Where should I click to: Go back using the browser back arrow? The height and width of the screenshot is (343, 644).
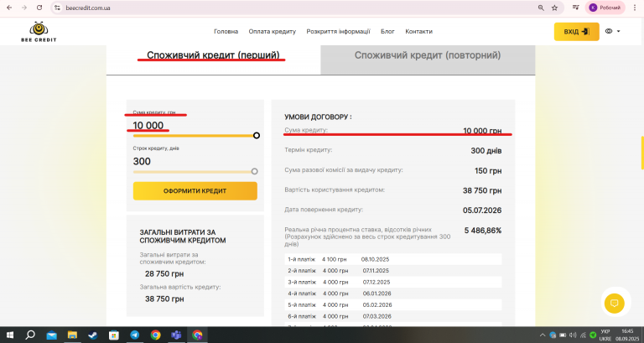point(9,8)
